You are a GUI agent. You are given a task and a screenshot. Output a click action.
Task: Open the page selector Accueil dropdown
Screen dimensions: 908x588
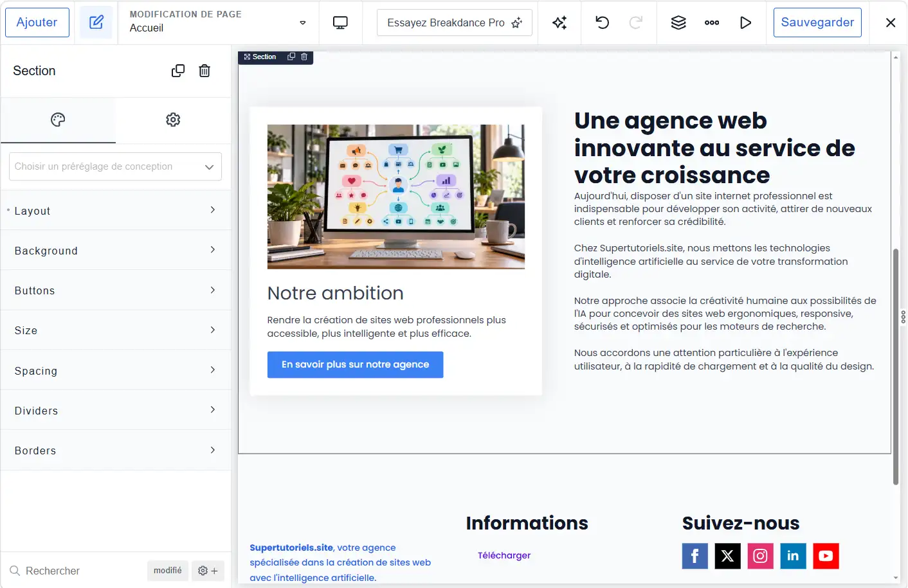[x=218, y=22]
